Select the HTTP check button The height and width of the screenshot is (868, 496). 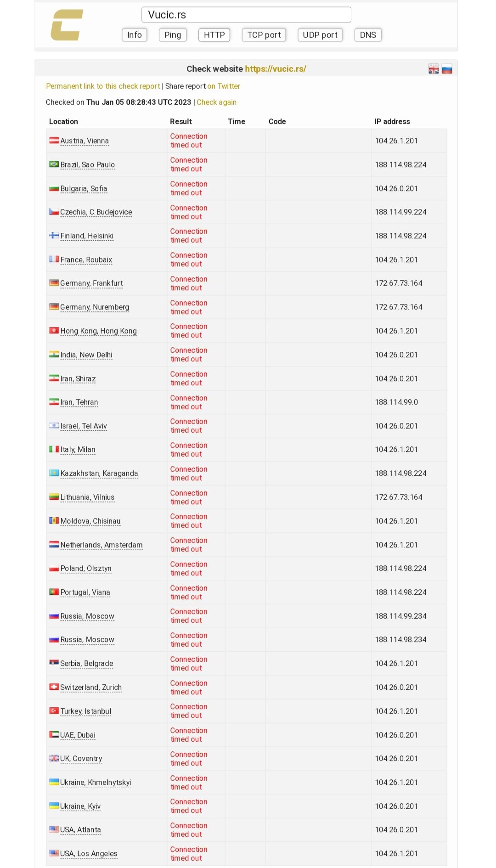[x=214, y=35]
